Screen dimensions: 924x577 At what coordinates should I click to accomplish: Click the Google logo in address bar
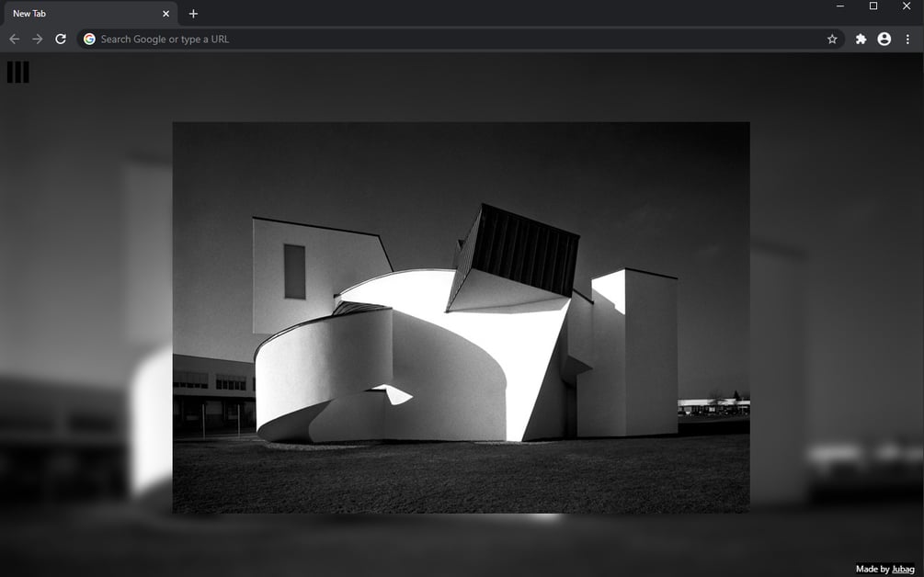(x=89, y=39)
